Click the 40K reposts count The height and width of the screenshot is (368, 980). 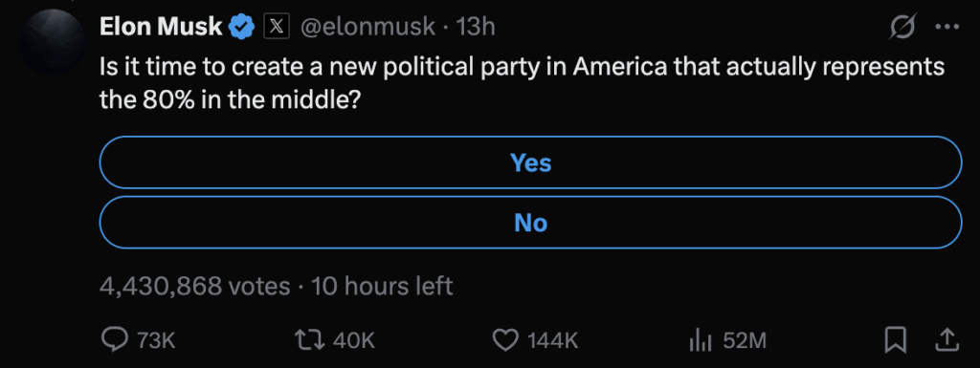(x=354, y=340)
